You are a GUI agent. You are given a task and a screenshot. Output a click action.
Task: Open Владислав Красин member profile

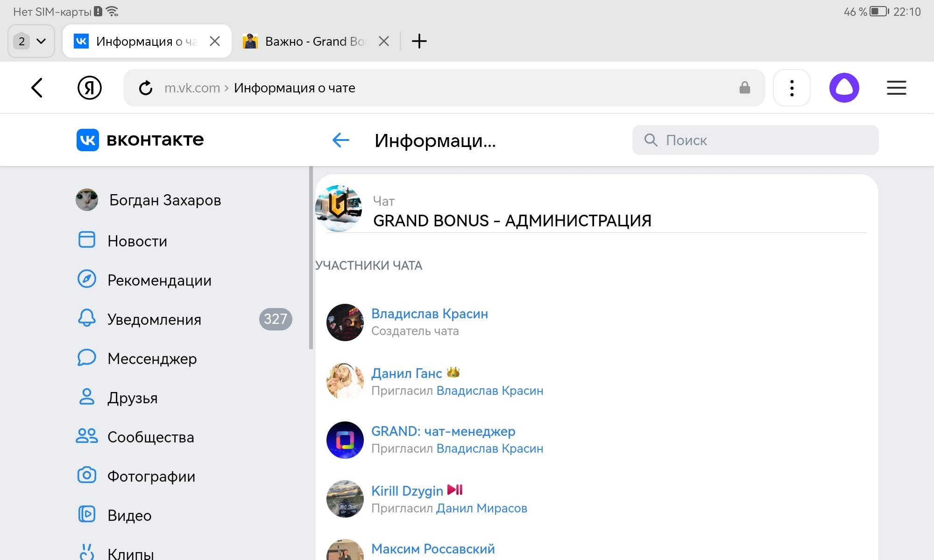click(x=430, y=314)
